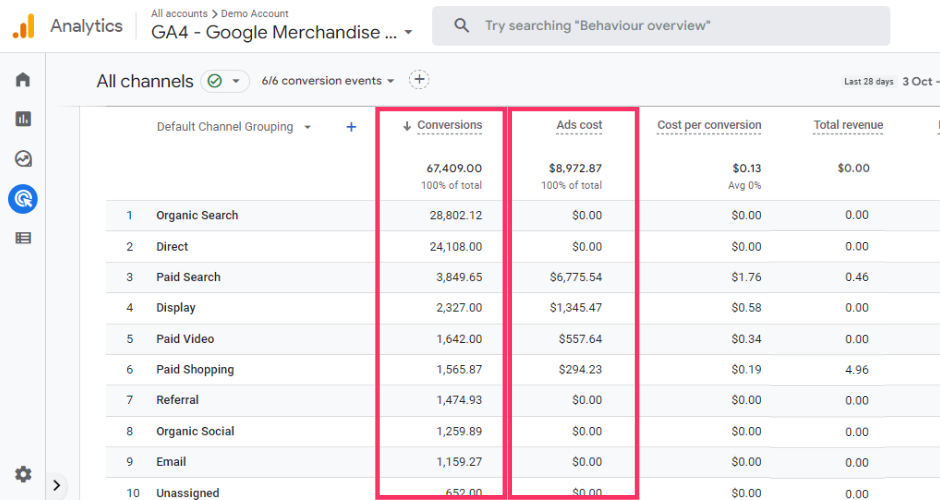
Task: Expand the left navigation sidebar chevron
Action: (x=57, y=486)
